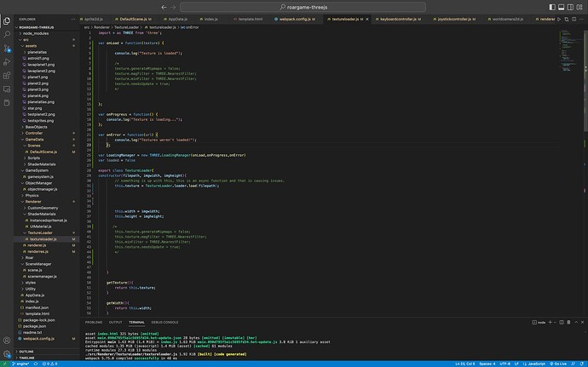This screenshot has width=588, height=367.
Task: Open the OUTPUT panel tab
Action: (x=116, y=323)
